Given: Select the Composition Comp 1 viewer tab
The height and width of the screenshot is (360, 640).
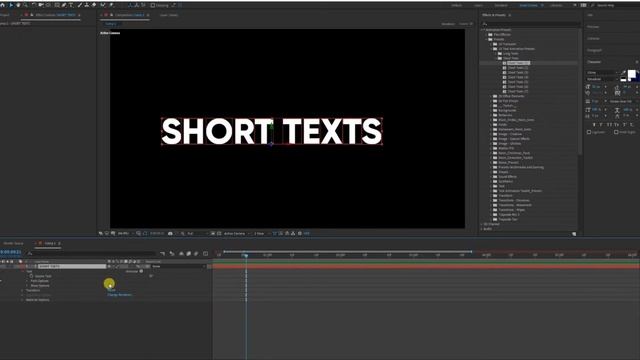Looking at the screenshot, I should click(129, 15).
